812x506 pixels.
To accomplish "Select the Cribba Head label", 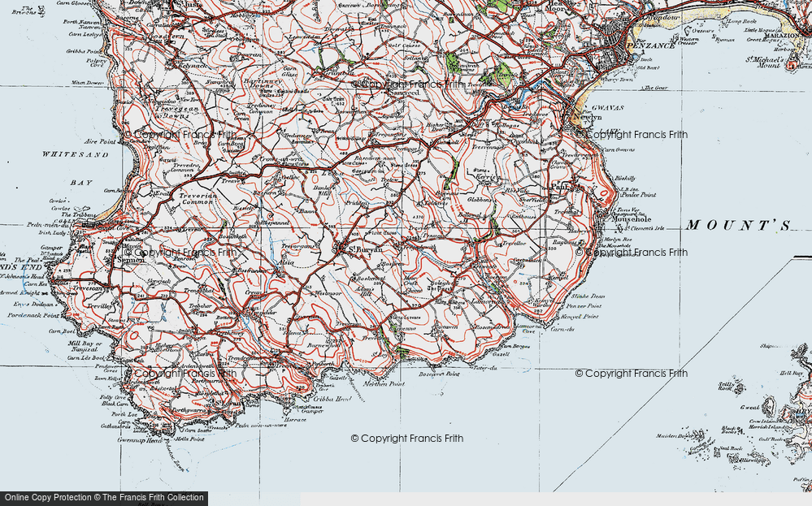I will [332, 399].
